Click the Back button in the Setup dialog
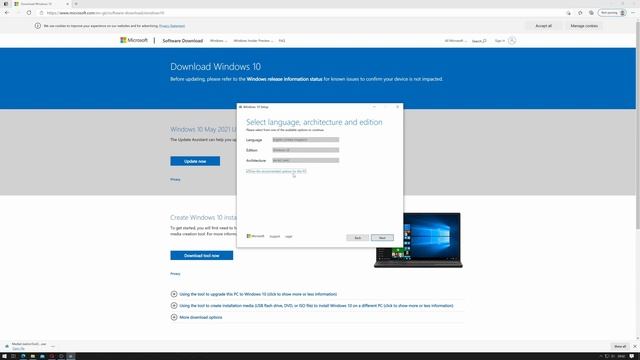This screenshot has width=640, height=360. [358, 238]
